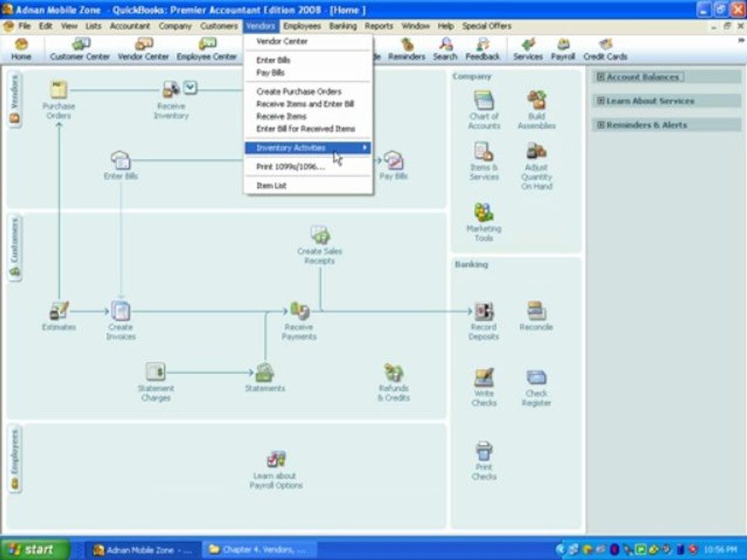Click the Home toolbar button
This screenshot has width=747, height=560.
[21, 50]
